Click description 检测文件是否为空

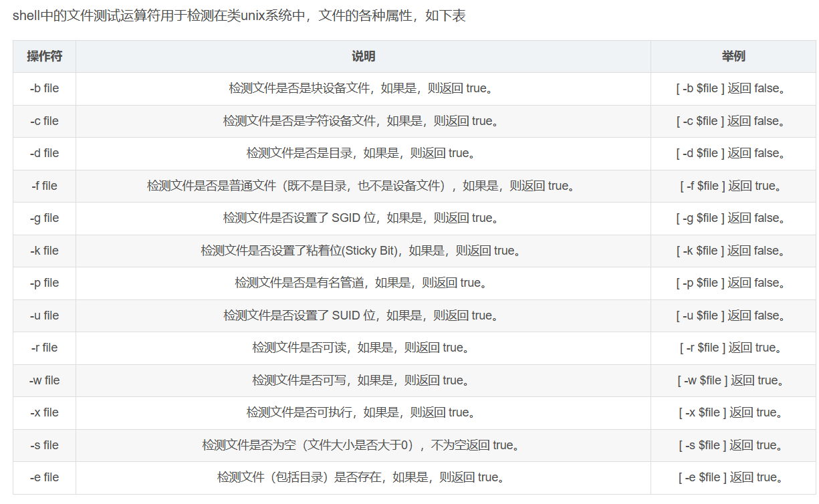point(363,445)
